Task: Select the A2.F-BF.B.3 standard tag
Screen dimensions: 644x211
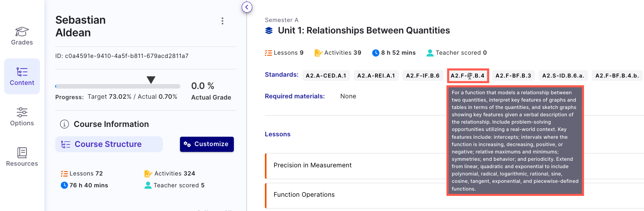Action: [x=513, y=76]
